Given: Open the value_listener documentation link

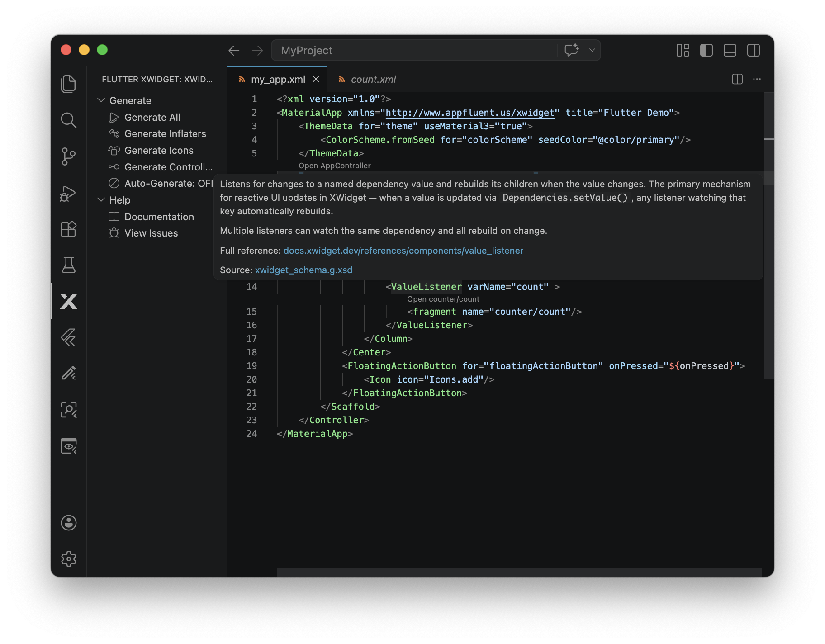Looking at the screenshot, I should point(403,250).
